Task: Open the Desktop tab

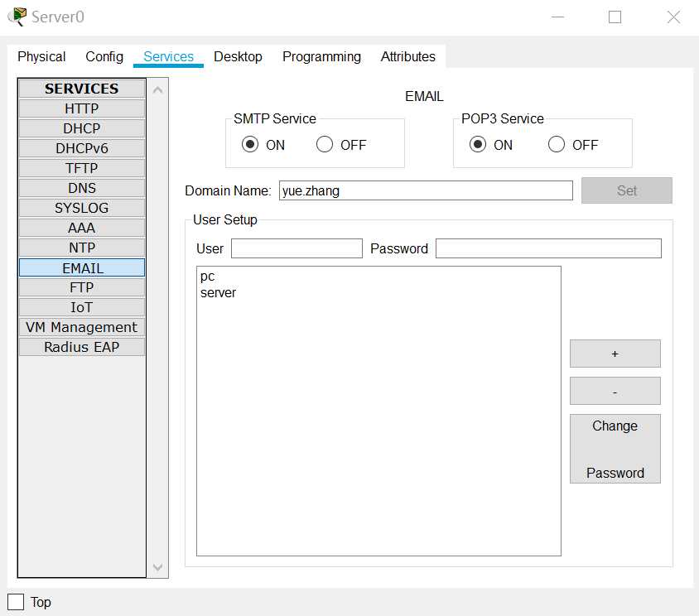Action: [x=238, y=56]
